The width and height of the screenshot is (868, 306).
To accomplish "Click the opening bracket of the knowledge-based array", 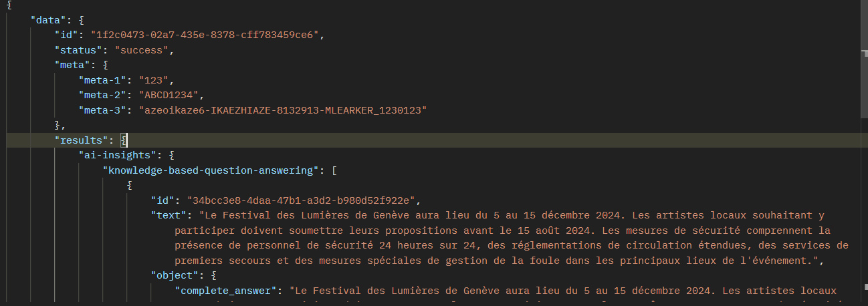I will click(334, 170).
